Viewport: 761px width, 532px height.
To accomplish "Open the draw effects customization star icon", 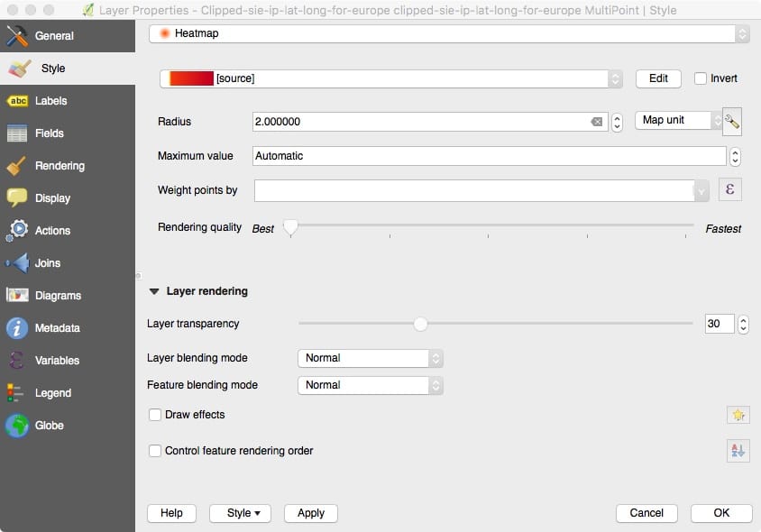I will pyautogui.click(x=738, y=415).
